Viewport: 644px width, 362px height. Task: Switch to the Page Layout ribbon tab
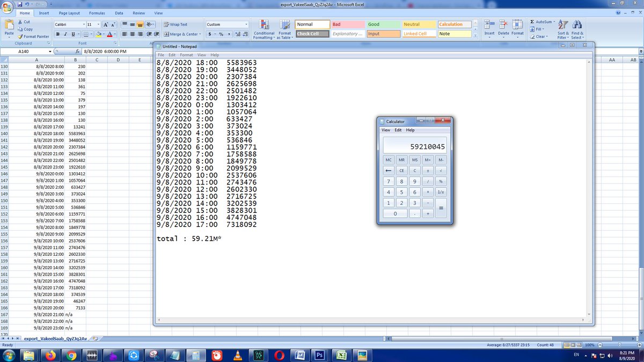[69, 12]
